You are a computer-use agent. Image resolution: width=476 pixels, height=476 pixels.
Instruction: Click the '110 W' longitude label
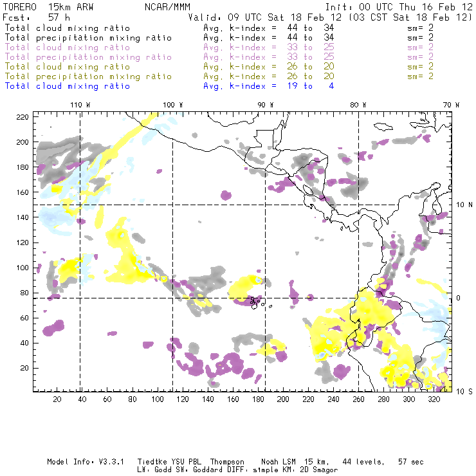click(x=80, y=105)
